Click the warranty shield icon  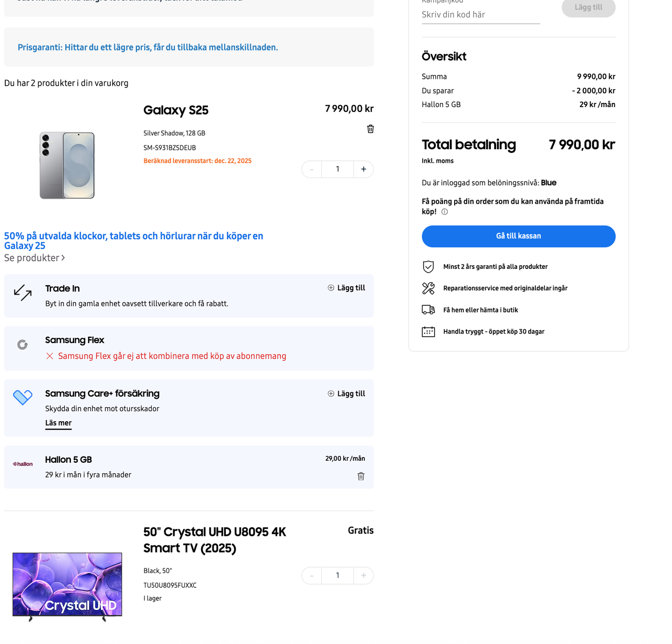[x=428, y=267]
